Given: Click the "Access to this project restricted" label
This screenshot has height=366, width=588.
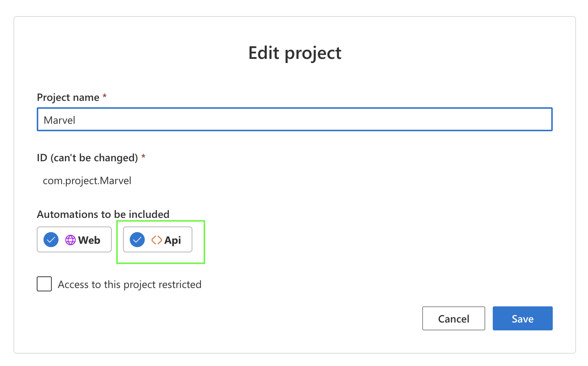Looking at the screenshot, I should 129,285.
